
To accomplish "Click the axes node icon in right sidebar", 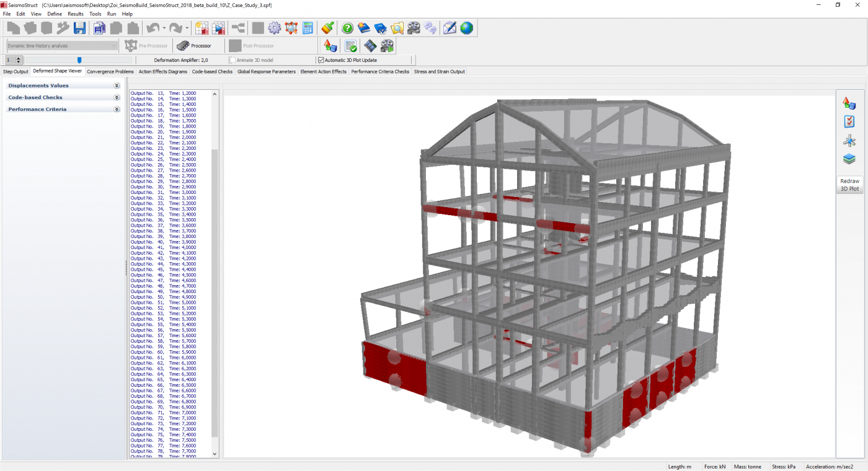I will tap(849, 141).
